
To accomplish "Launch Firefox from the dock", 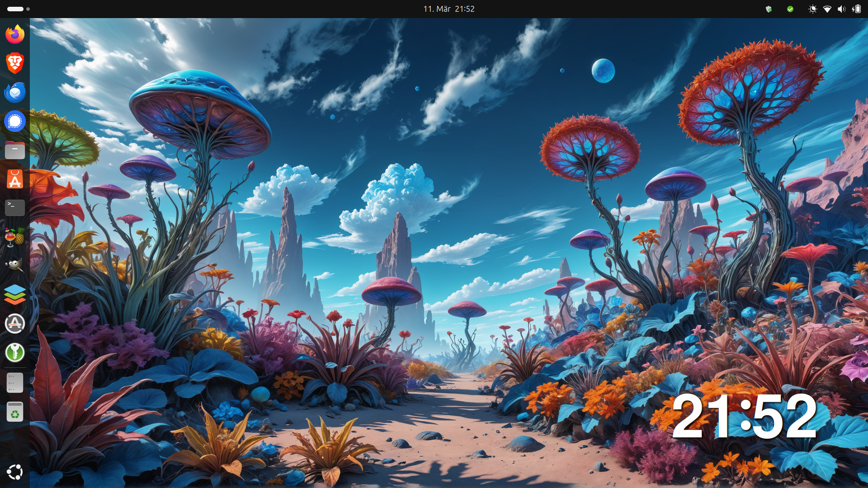I will [x=15, y=34].
